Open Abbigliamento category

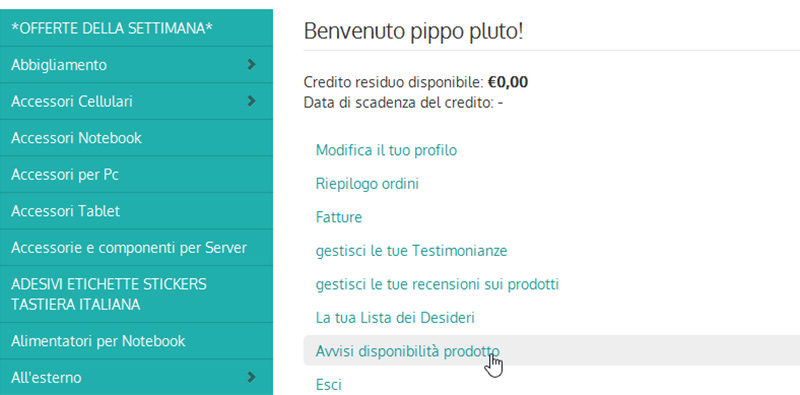tap(136, 65)
